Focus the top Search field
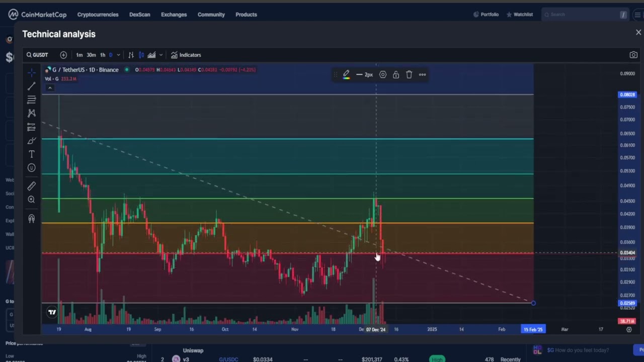Image resolution: width=644 pixels, height=362 pixels. click(x=585, y=15)
